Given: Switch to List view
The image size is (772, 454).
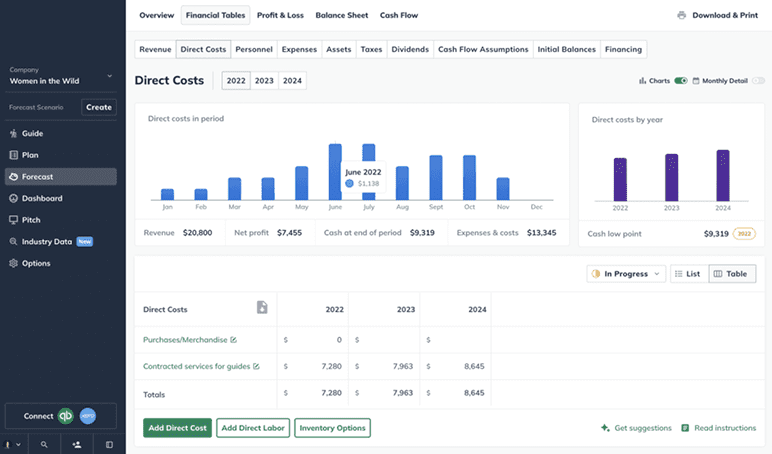Looking at the screenshot, I should tap(687, 273).
